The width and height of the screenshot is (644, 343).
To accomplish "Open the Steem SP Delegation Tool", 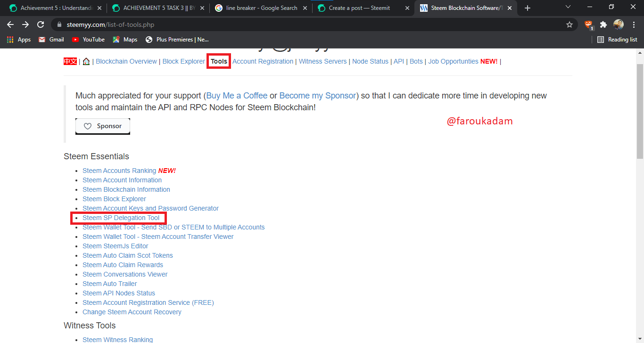I will pyautogui.click(x=121, y=218).
